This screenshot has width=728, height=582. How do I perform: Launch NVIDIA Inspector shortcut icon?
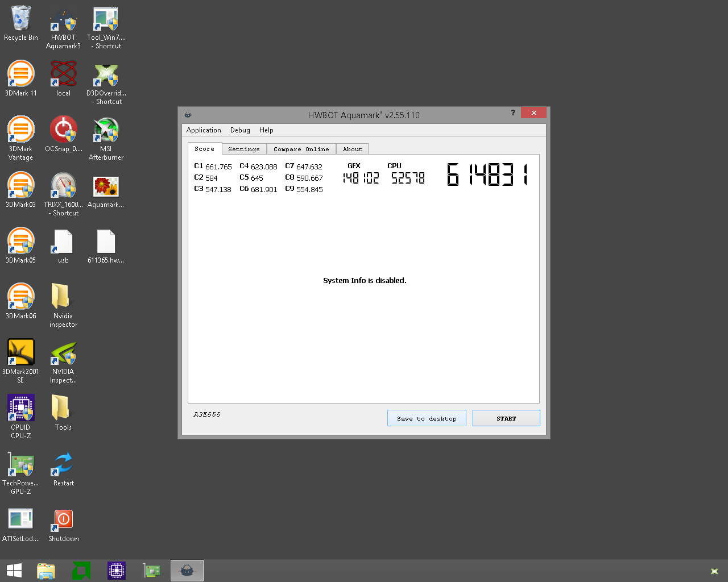click(63, 361)
